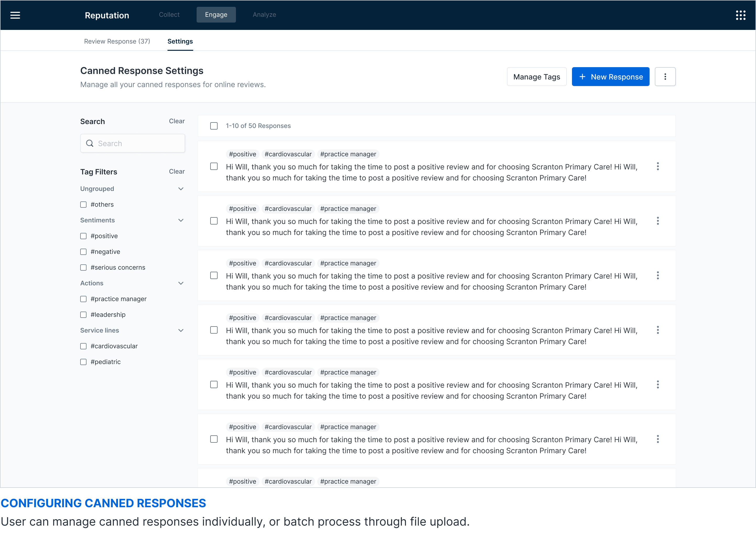
Task: Click the kebab menu beside New Response
Action: pos(665,77)
